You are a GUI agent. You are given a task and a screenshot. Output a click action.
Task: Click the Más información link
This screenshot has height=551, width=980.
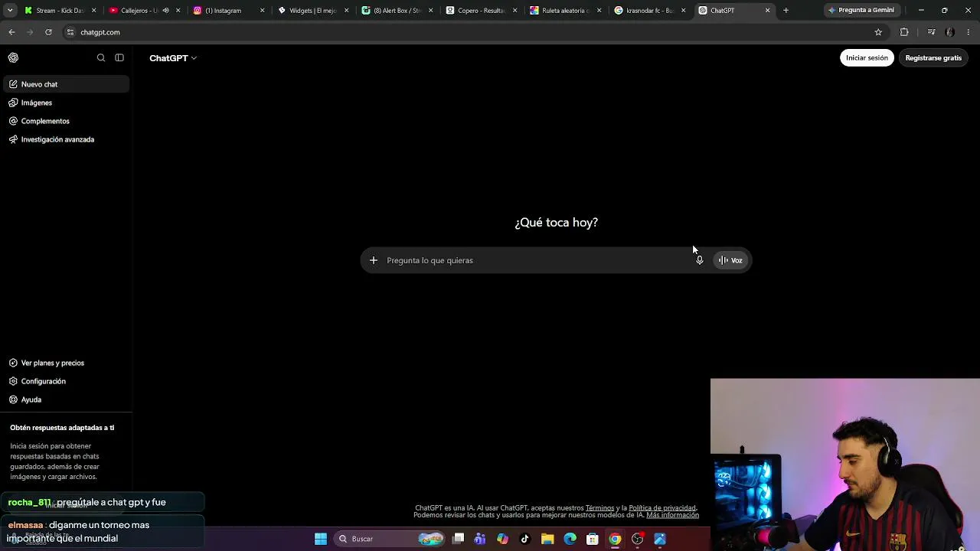click(x=672, y=515)
